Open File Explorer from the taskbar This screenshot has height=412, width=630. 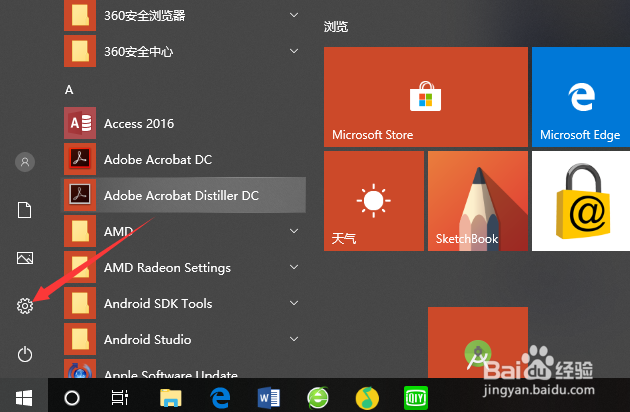(170, 398)
